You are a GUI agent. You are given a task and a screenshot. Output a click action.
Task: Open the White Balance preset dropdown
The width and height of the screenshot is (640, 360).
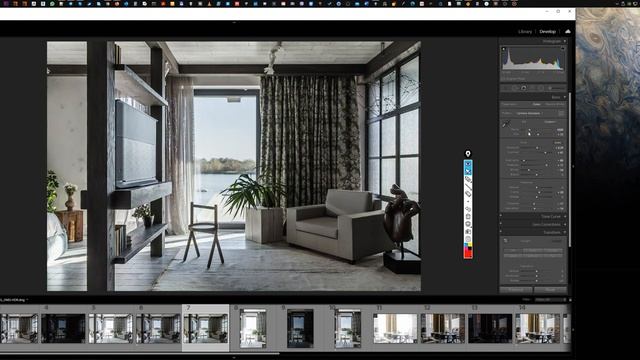[x=550, y=122]
